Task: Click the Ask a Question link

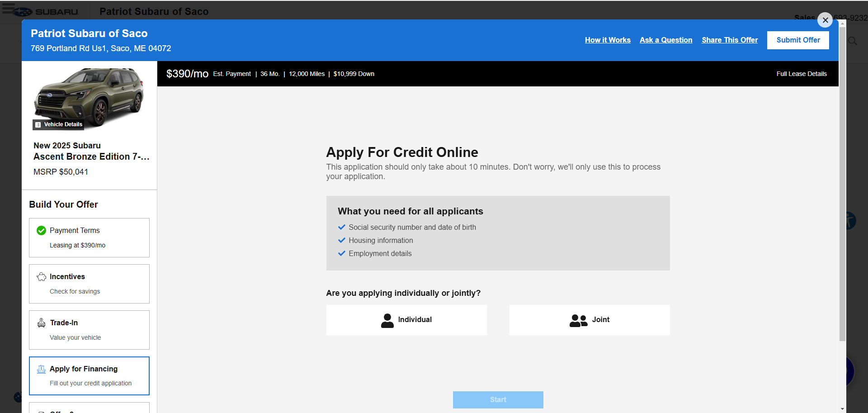Action: (666, 40)
